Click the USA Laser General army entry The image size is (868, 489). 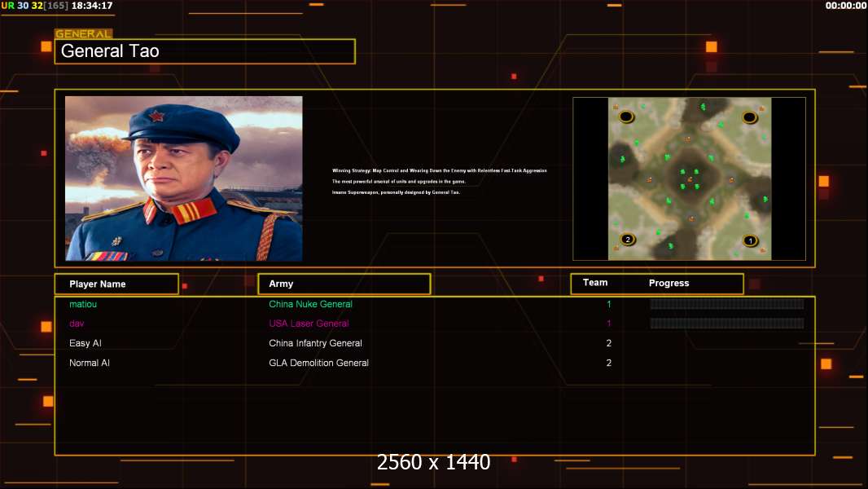point(309,324)
